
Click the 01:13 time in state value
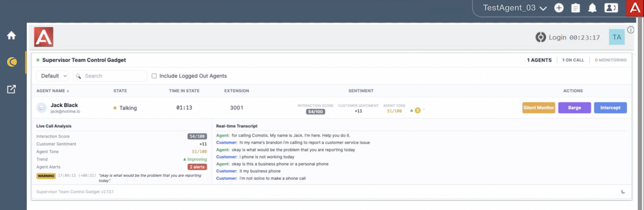tap(184, 108)
